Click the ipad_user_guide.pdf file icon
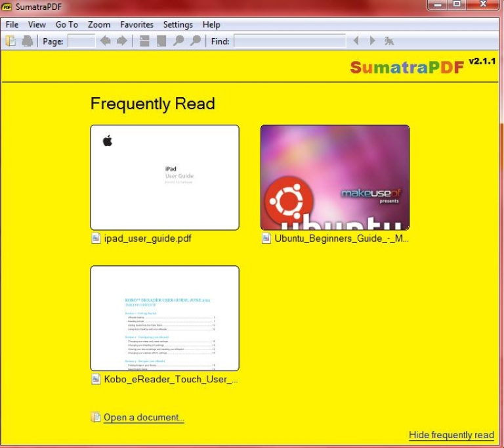 [96, 238]
